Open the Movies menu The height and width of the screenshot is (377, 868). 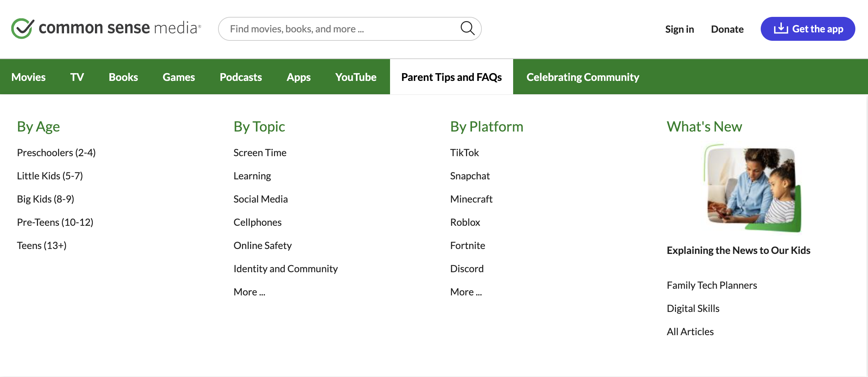pyautogui.click(x=28, y=77)
